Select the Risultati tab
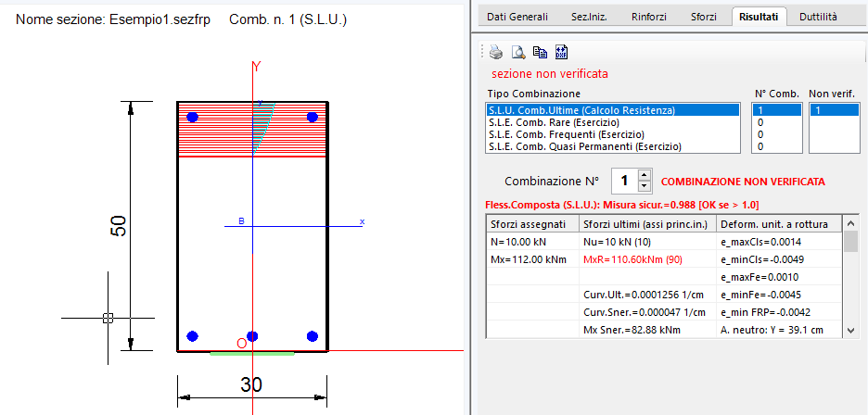 [x=759, y=16]
